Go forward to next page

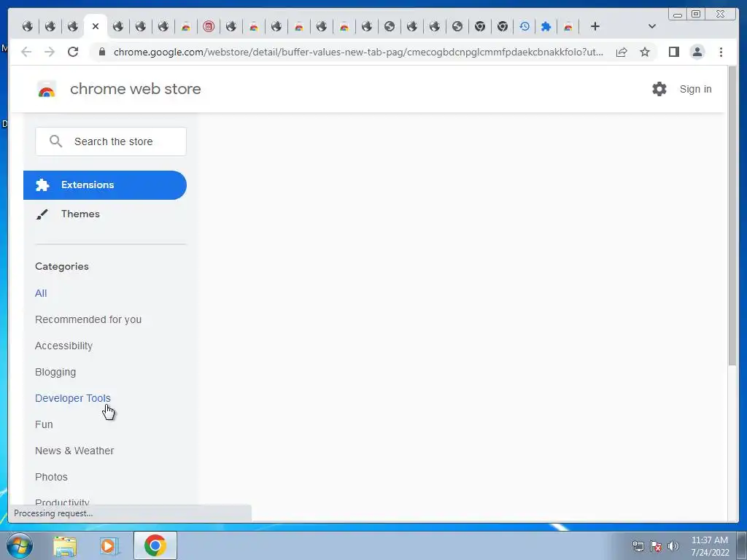click(50, 52)
